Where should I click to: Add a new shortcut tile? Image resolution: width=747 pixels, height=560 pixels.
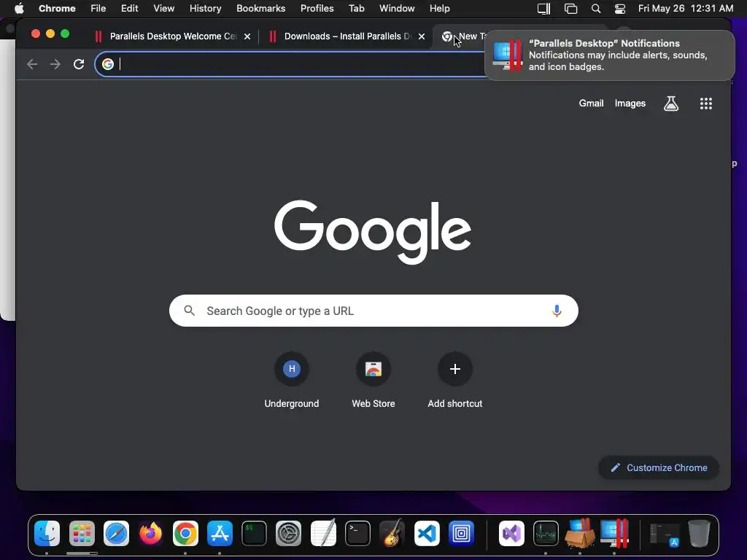[x=455, y=380]
